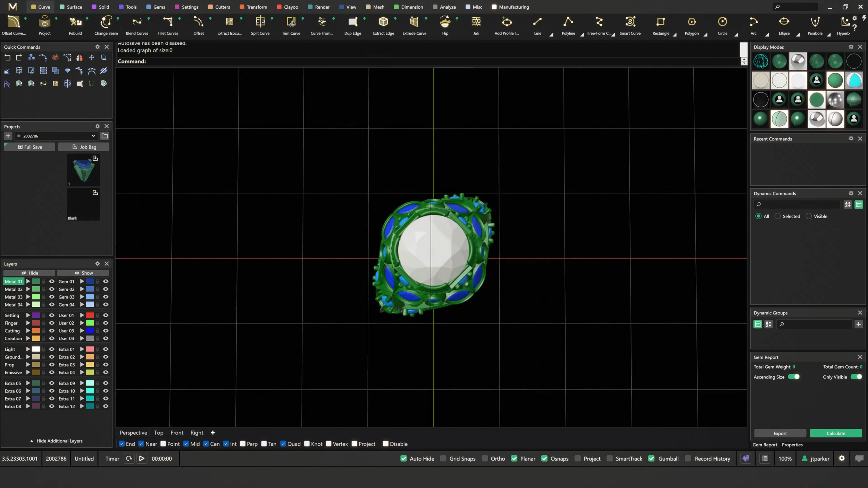This screenshot has width=868, height=488.
Task: Add a new project with plus icon
Action: click(x=8, y=136)
